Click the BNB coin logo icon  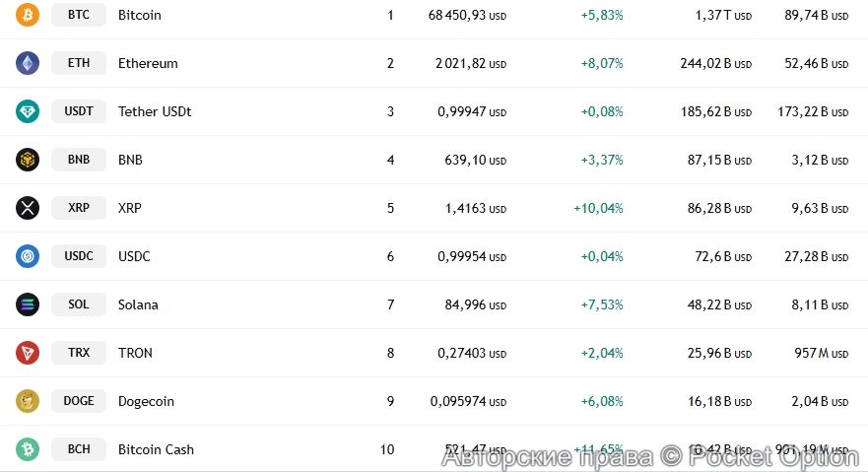coord(28,160)
